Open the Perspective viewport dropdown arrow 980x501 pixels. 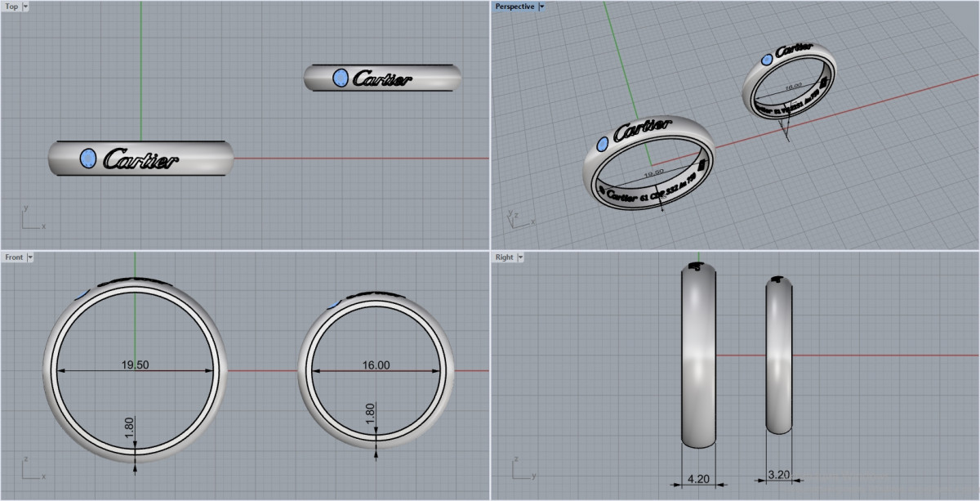(x=541, y=7)
